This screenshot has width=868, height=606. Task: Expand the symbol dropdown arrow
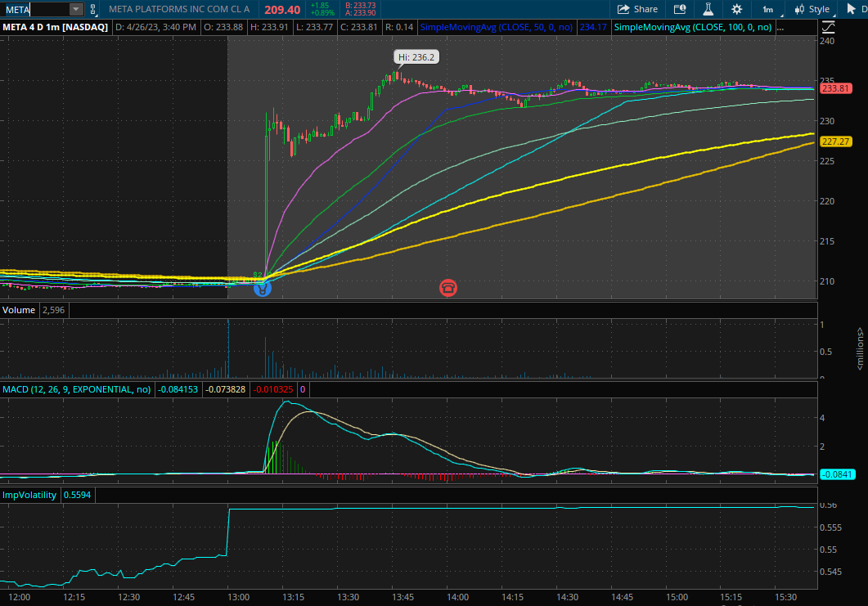coord(76,9)
